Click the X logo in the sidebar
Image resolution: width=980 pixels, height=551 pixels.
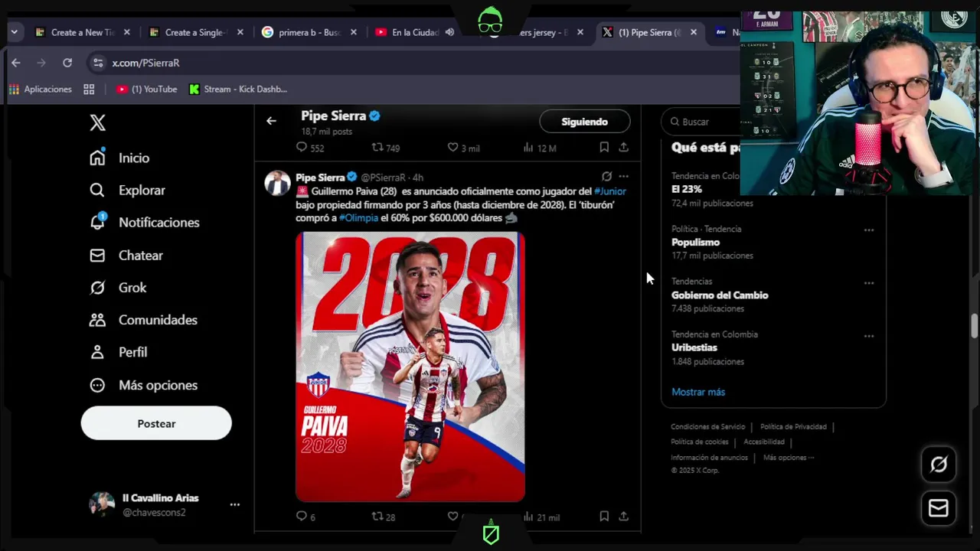(97, 122)
